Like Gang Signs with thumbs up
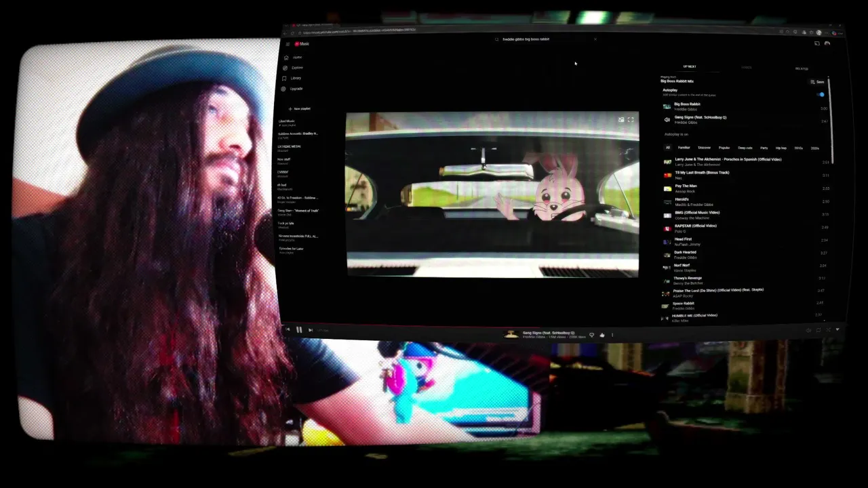 coord(601,335)
